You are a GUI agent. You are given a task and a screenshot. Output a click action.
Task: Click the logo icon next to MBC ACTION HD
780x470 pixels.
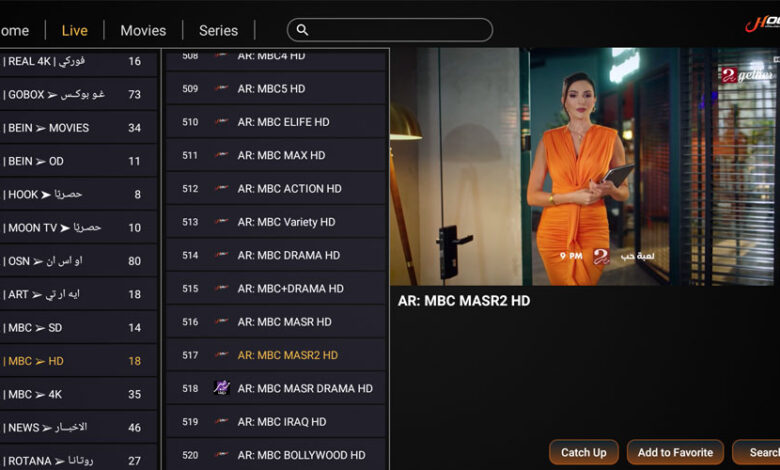point(221,189)
